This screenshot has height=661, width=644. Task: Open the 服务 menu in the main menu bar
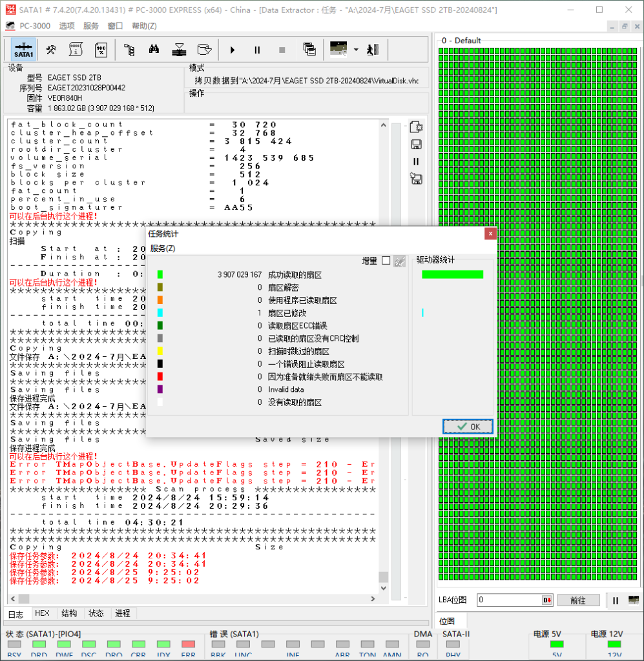point(90,26)
